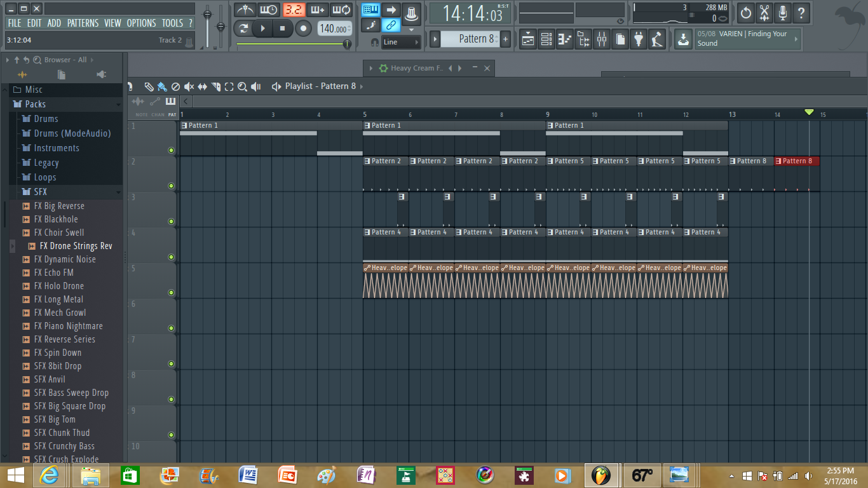Viewport: 868px width, 488px height.
Task: Collapse the SFX folder arrow
Action: coord(118,192)
